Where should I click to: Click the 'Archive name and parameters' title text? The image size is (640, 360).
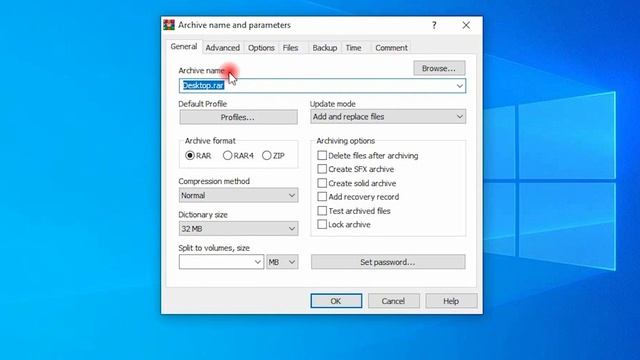coord(234,25)
